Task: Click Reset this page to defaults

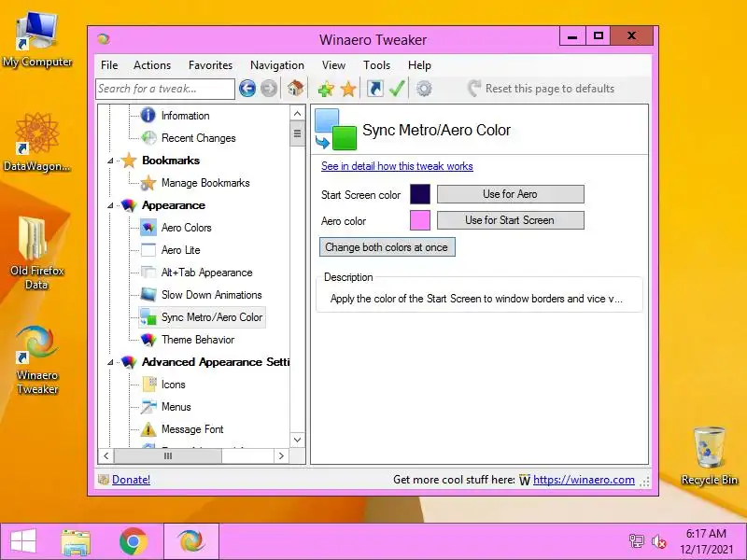Action: click(x=541, y=89)
